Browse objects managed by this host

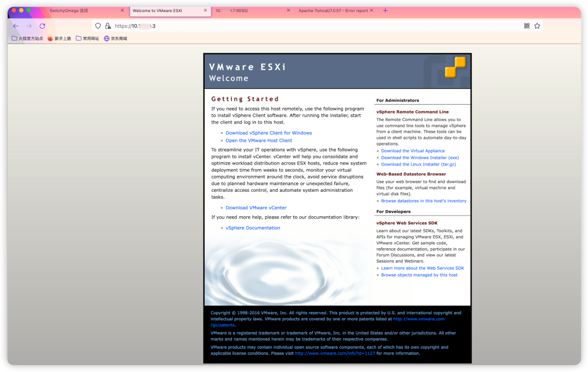(419, 275)
